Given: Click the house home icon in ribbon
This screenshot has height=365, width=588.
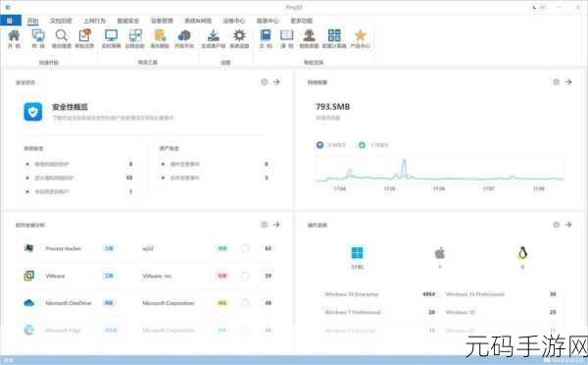Looking at the screenshot, I should point(14,35).
